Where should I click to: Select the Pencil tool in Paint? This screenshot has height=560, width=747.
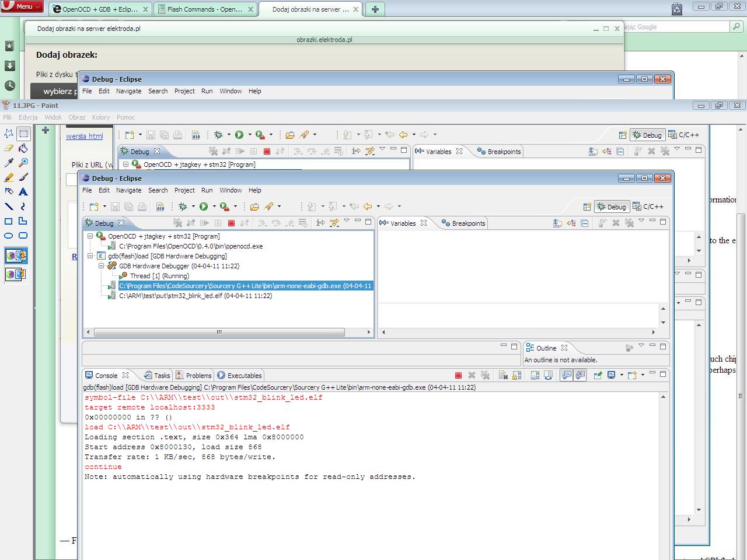click(9, 177)
